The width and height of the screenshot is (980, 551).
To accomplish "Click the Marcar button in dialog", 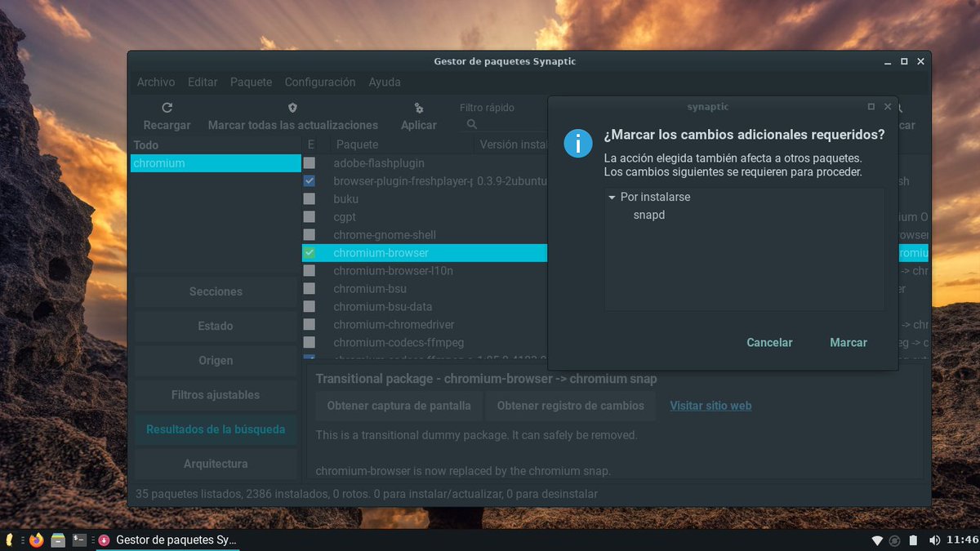I will pyautogui.click(x=849, y=343).
